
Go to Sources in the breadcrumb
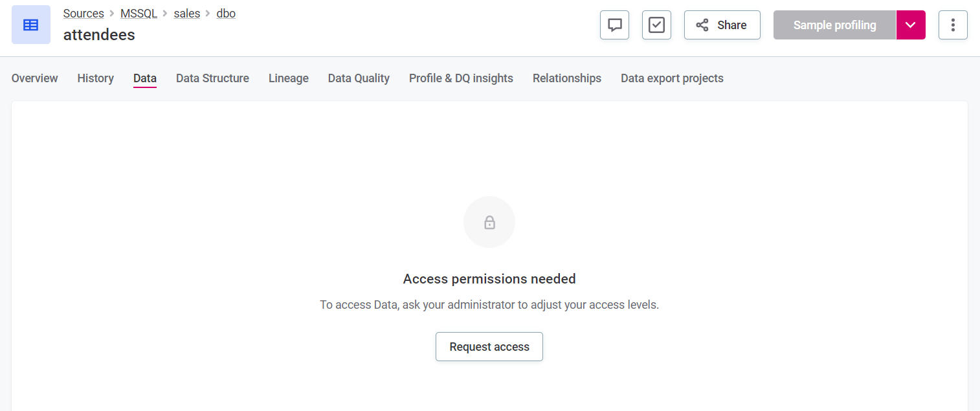84,14
